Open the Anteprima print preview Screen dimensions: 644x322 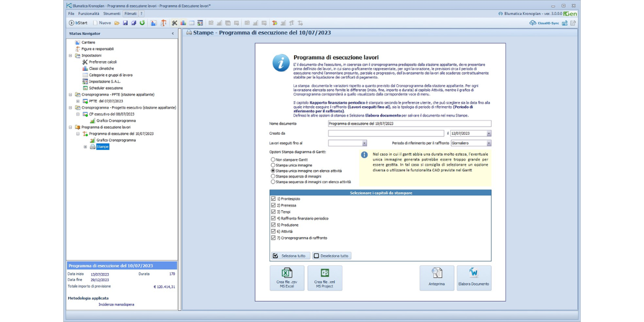tap(437, 278)
